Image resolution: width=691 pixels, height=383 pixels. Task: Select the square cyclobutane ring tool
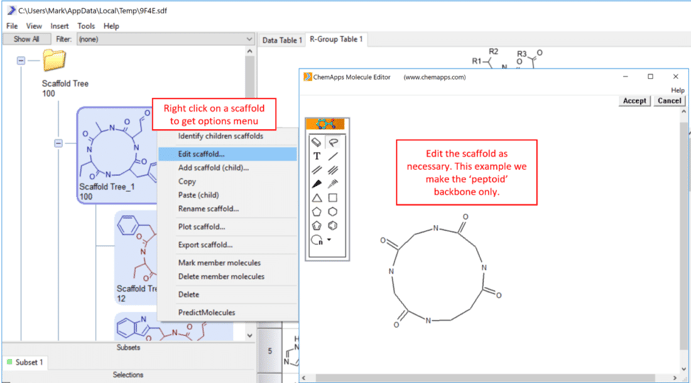click(x=333, y=198)
